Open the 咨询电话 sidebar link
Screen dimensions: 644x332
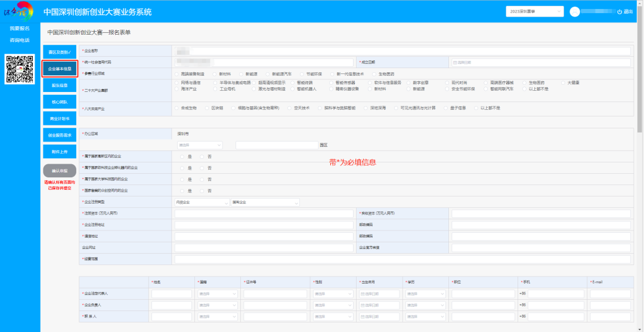tap(20, 41)
